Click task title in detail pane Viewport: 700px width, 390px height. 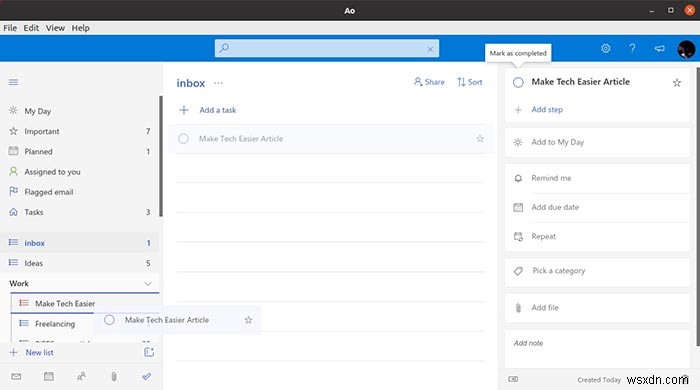point(580,82)
